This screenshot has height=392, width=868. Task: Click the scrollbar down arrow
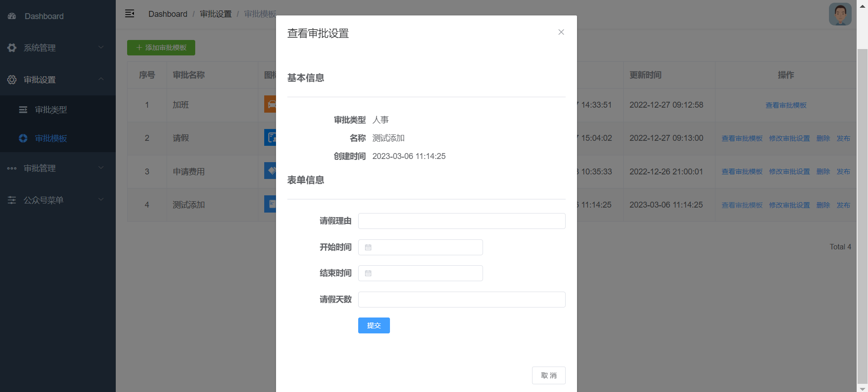click(862, 388)
